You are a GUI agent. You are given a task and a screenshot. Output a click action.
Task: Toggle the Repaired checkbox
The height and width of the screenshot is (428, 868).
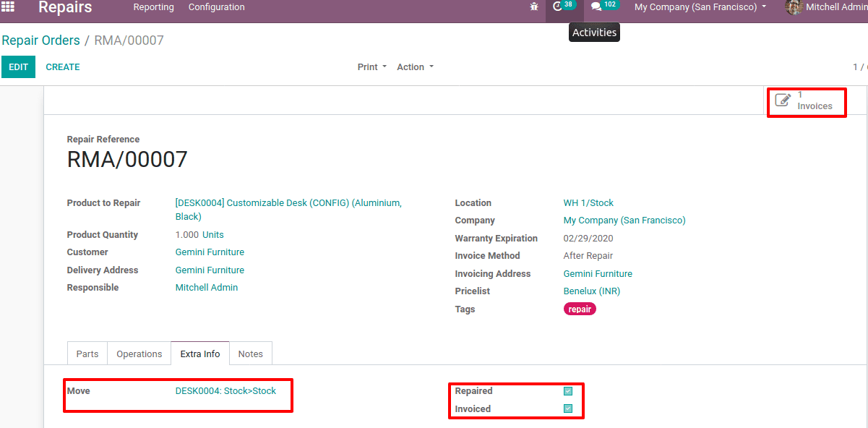pyautogui.click(x=568, y=391)
